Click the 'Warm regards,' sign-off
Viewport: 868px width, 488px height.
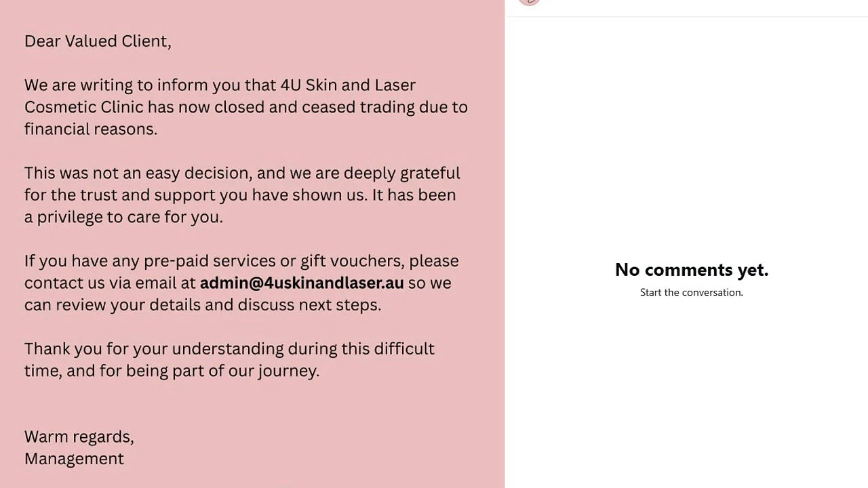79,437
